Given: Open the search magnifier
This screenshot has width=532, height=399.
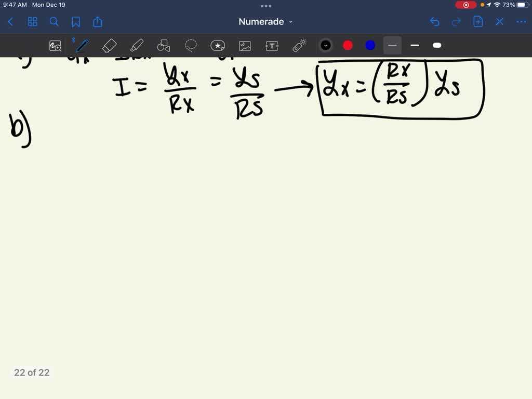Looking at the screenshot, I should tap(54, 22).
